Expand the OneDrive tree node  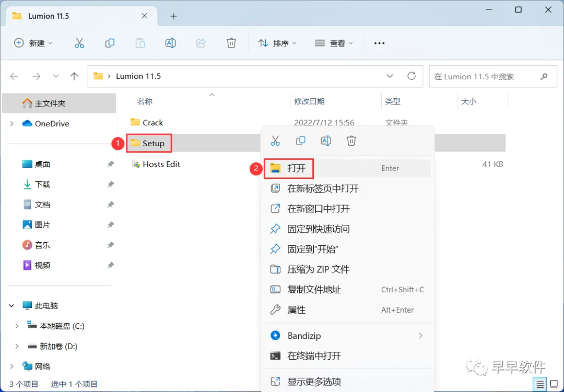pyautogui.click(x=12, y=124)
